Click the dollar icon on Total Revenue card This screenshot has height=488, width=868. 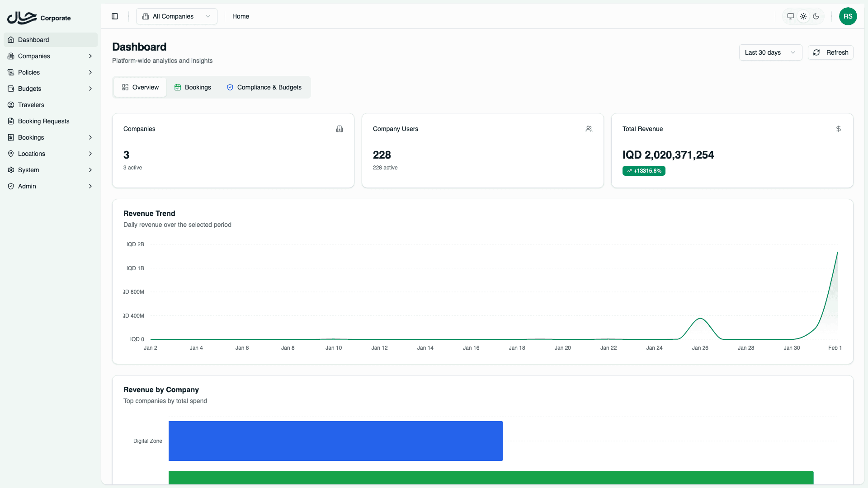(x=839, y=129)
